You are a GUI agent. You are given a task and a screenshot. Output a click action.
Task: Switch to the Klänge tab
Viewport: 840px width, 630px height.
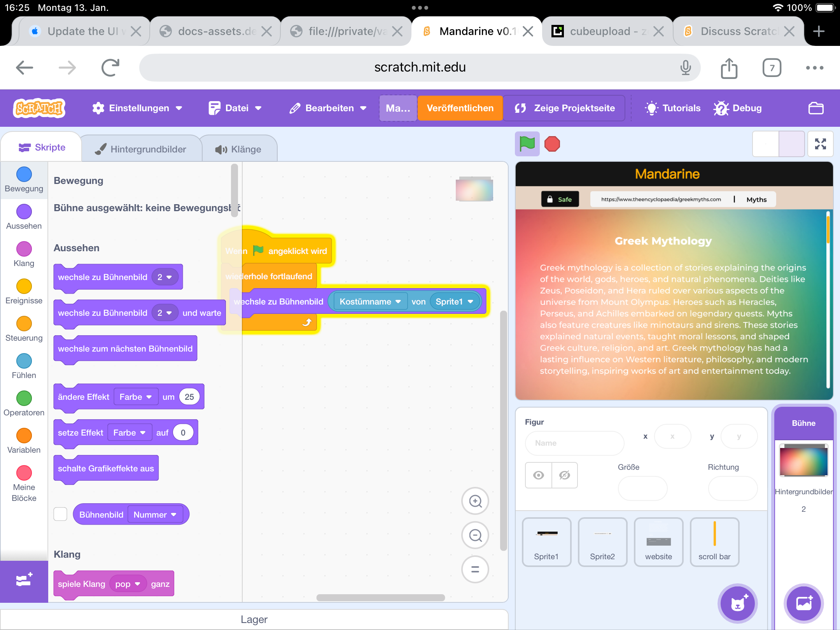pyautogui.click(x=238, y=149)
